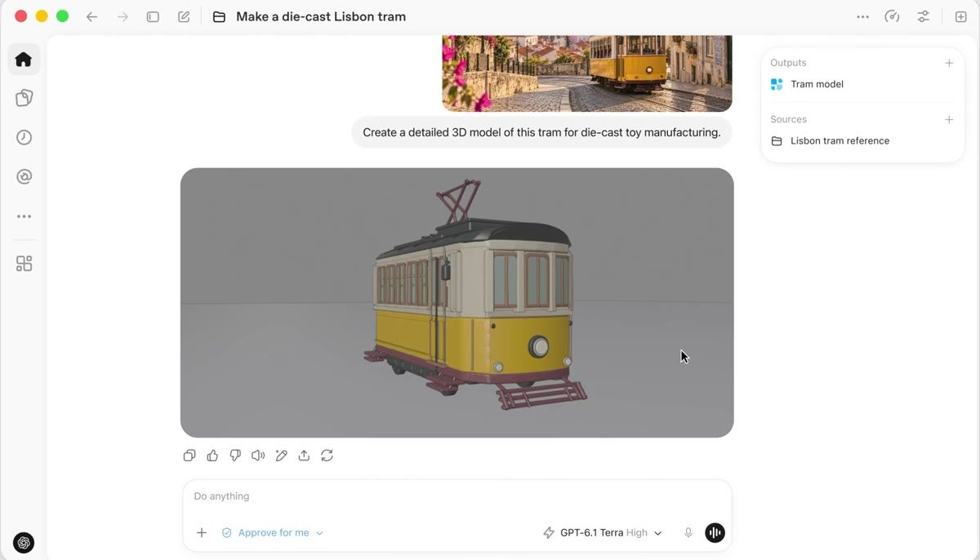Read the response aloud with speaker icon
Viewport: 980px width, 560px height.
(x=258, y=456)
